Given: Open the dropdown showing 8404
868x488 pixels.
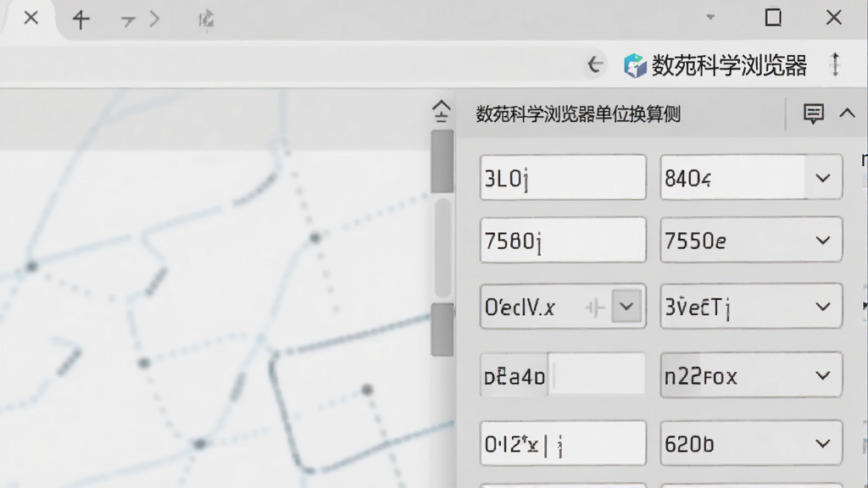Looking at the screenshot, I should click(x=751, y=178).
